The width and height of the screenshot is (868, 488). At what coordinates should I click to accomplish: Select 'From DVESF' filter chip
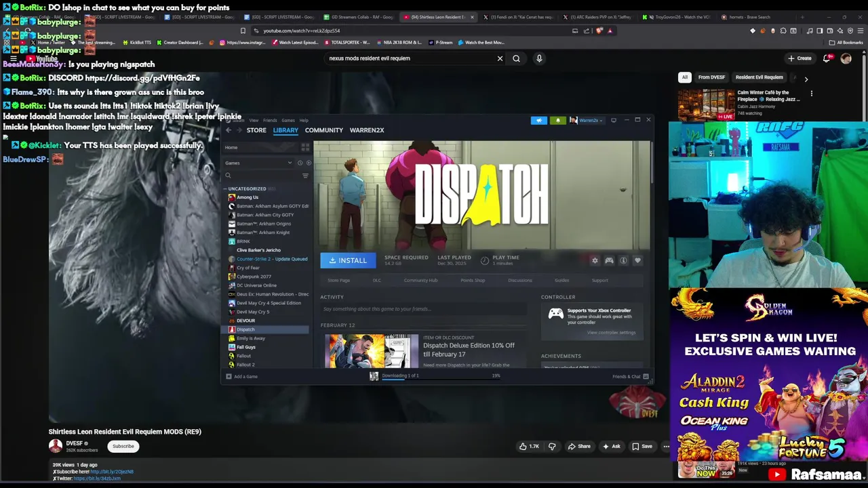(711, 77)
